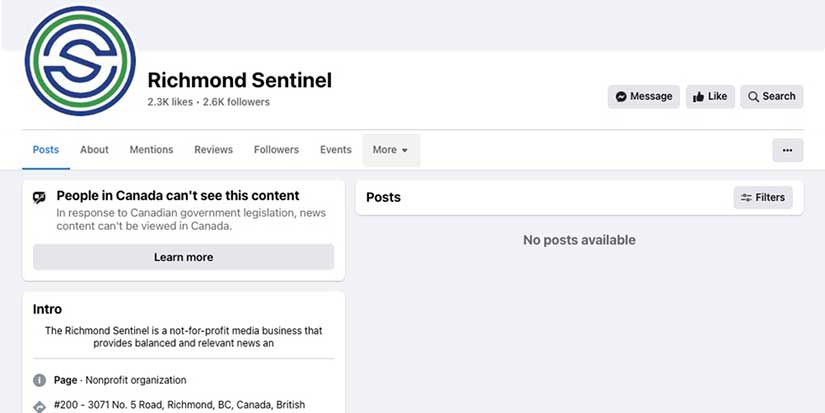Open the three-dots page options menu

pos(787,150)
